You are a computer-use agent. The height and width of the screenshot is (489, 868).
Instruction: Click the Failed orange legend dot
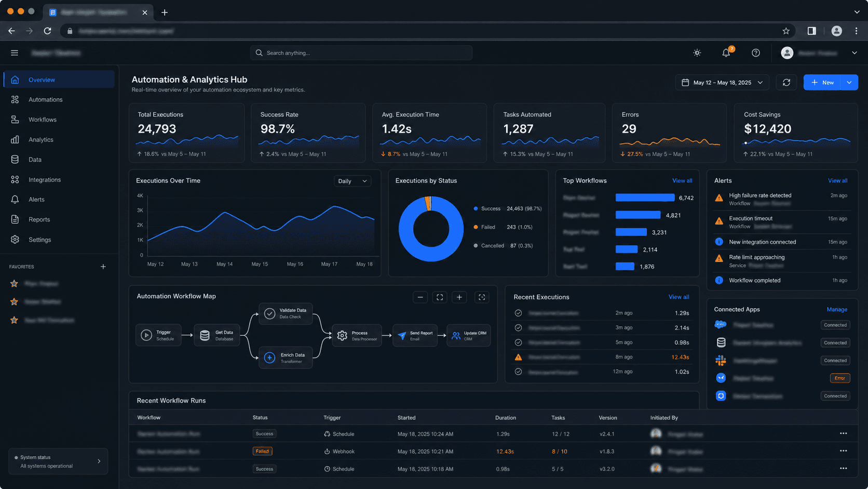pos(476,227)
